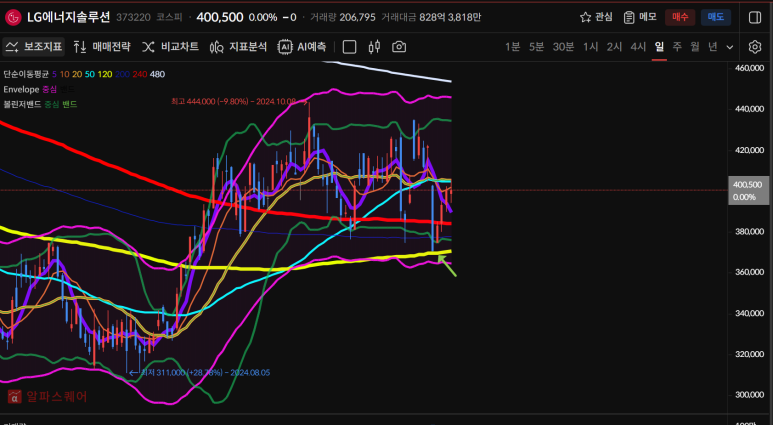Toggle the 200-period moving average in legend
This screenshot has width=773, height=425.
coord(122,74)
